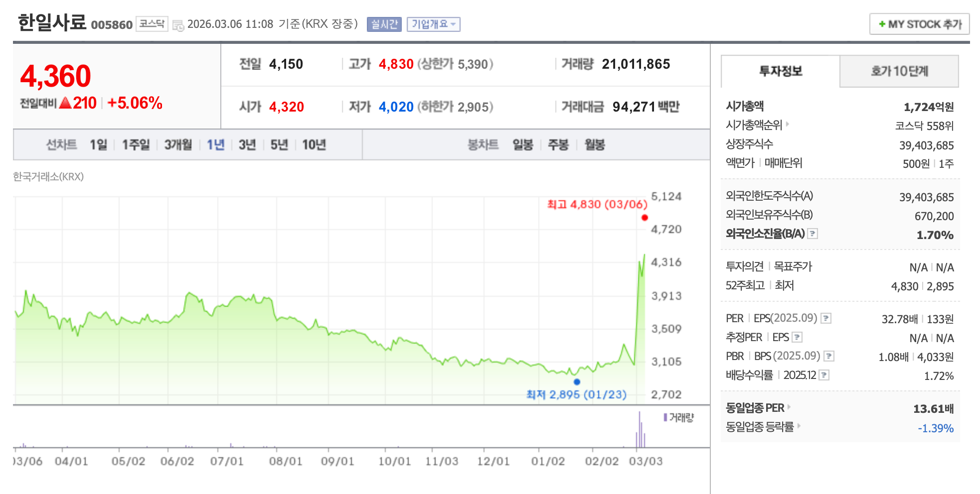Click the 동일업종 PER value 13.61배
The width and height of the screenshot is (980, 494).
934,409
